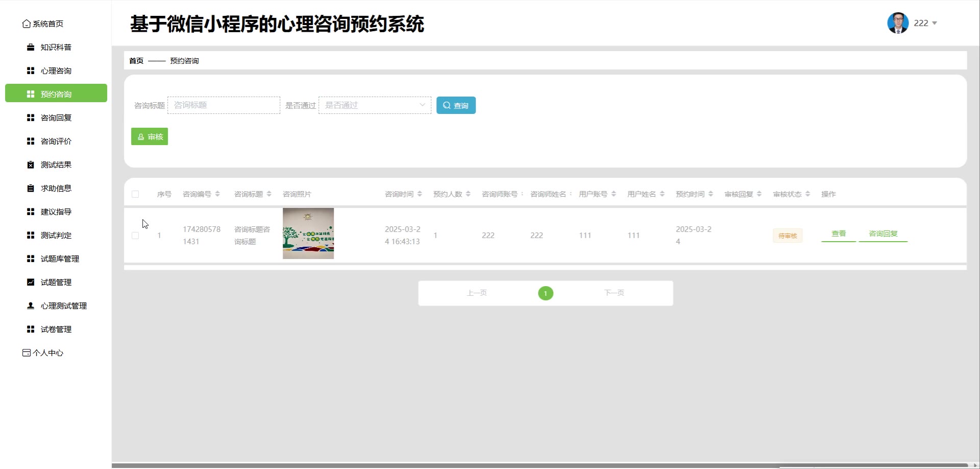Click the 咨询回复 link in the row

click(883, 234)
